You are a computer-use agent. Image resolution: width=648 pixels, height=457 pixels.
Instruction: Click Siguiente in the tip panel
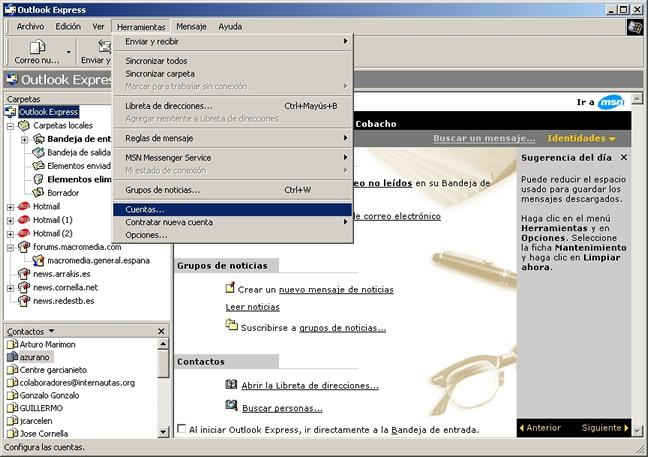coord(605,428)
